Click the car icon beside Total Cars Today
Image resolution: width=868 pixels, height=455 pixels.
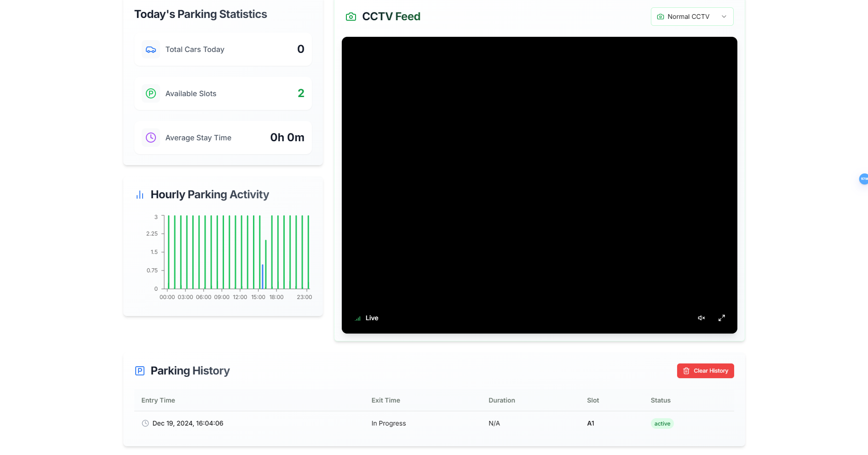coord(150,49)
